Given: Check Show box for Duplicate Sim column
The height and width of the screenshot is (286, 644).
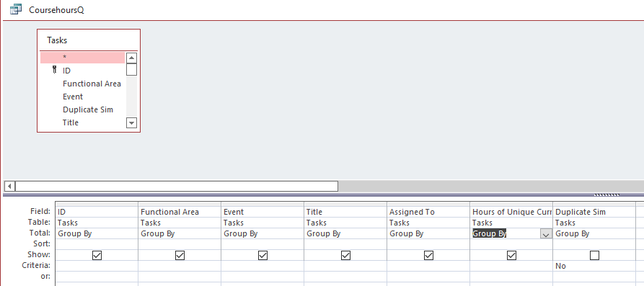Looking at the screenshot, I should coord(594,255).
